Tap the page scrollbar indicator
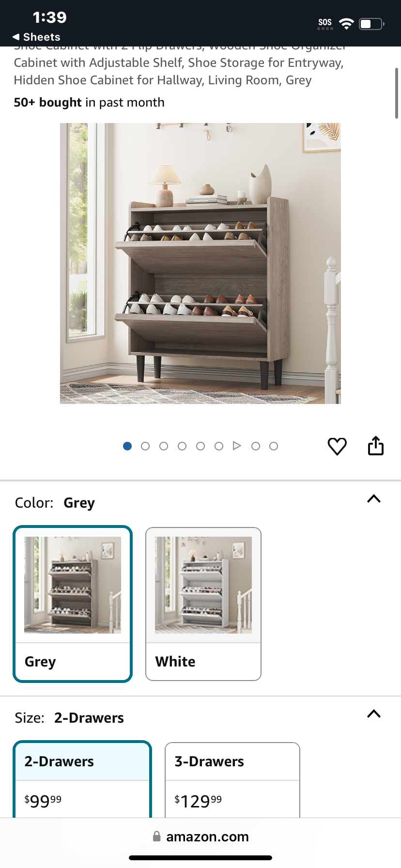This screenshot has height=868, width=401. point(397,93)
